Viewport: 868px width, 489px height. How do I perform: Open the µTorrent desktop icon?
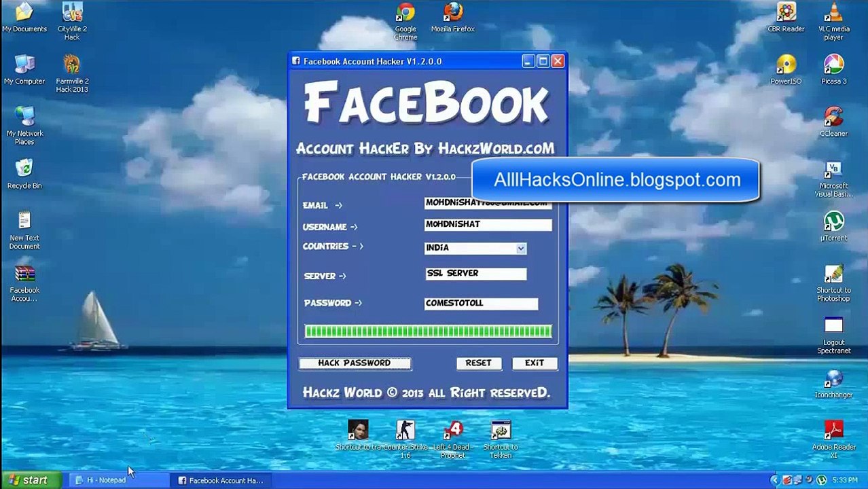pyautogui.click(x=833, y=227)
